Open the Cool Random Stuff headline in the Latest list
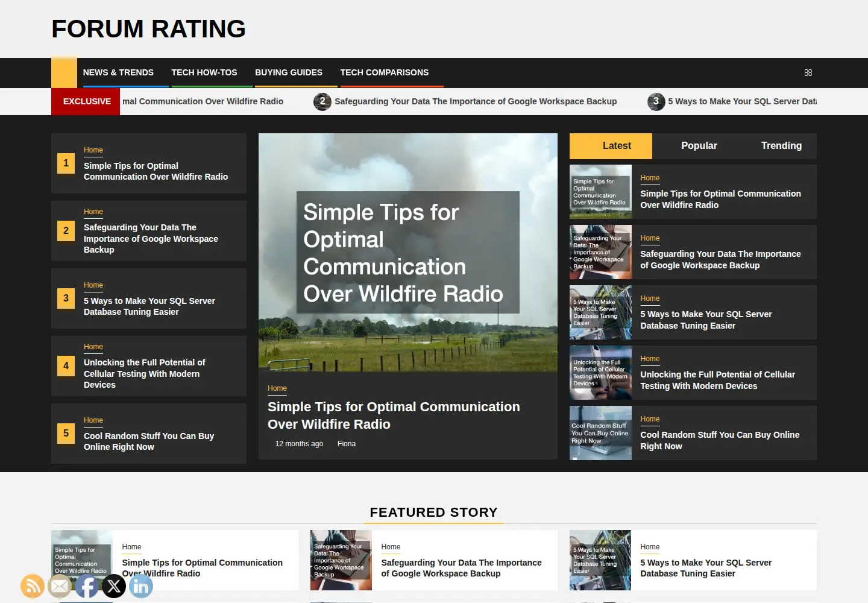The image size is (868, 603). coord(720,441)
